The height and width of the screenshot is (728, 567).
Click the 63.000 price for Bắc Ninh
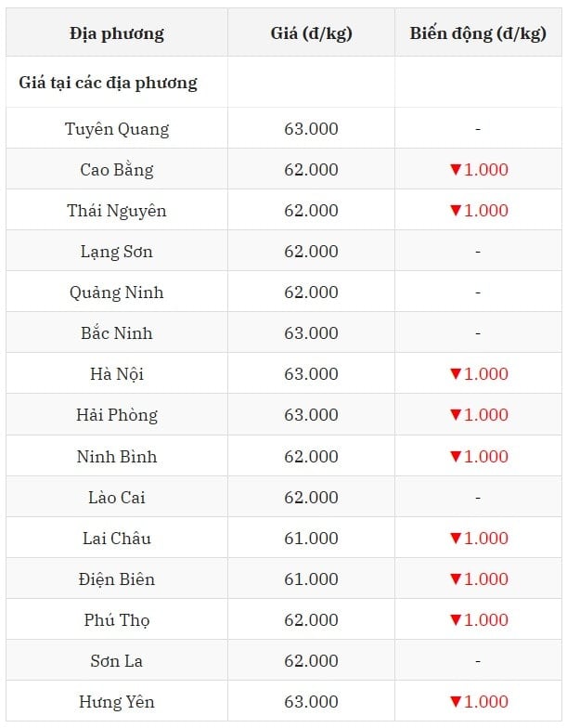click(312, 333)
